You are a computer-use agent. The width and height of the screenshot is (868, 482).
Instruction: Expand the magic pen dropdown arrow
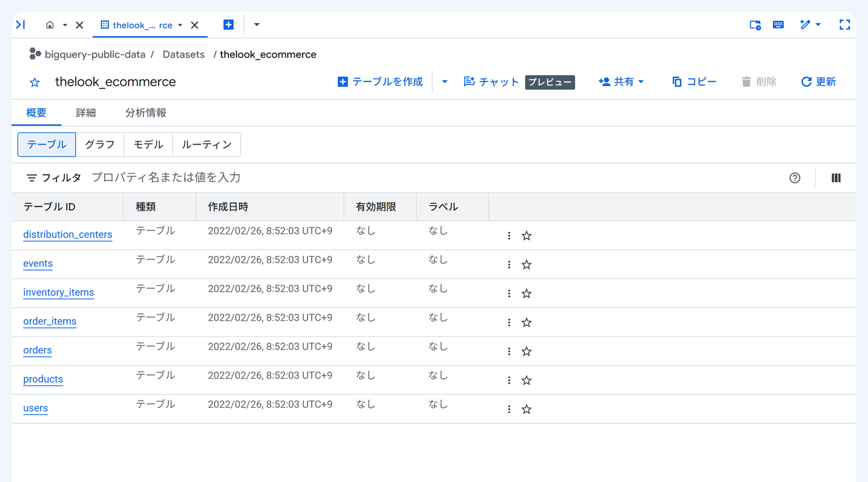818,25
